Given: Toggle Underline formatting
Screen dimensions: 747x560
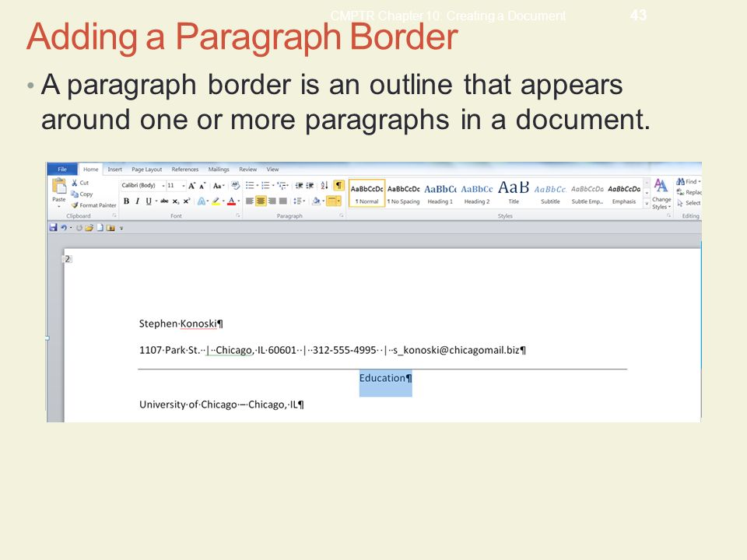Looking at the screenshot, I should point(149,201).
